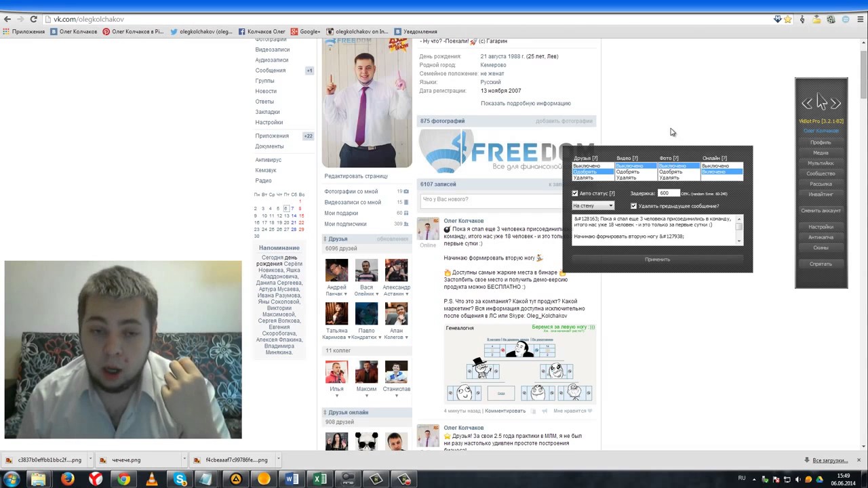
Task: Open the Олег Колчаков bookmark
Action: tap(73, 31)
